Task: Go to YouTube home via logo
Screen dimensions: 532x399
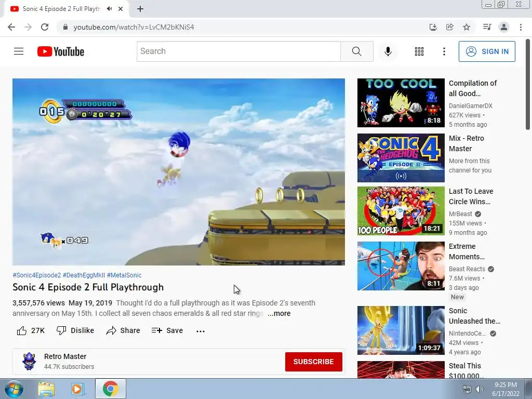Action: (x=61, y=51)
